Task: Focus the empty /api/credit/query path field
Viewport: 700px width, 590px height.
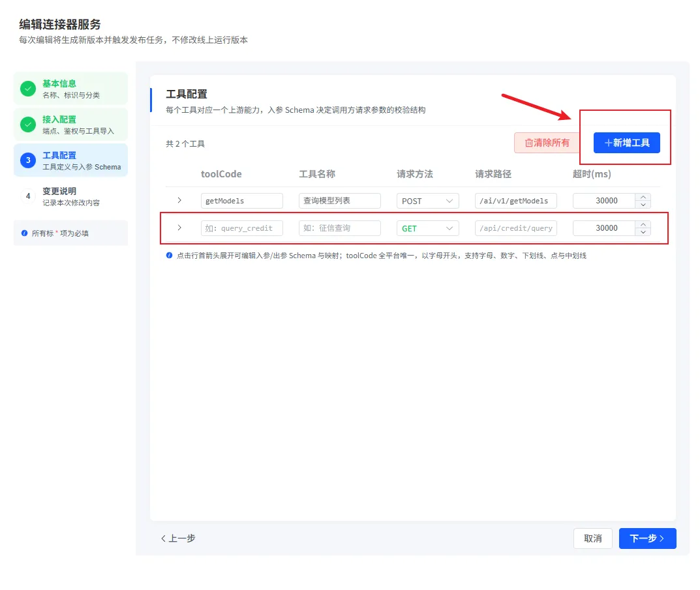Action: tap(516, 228)
